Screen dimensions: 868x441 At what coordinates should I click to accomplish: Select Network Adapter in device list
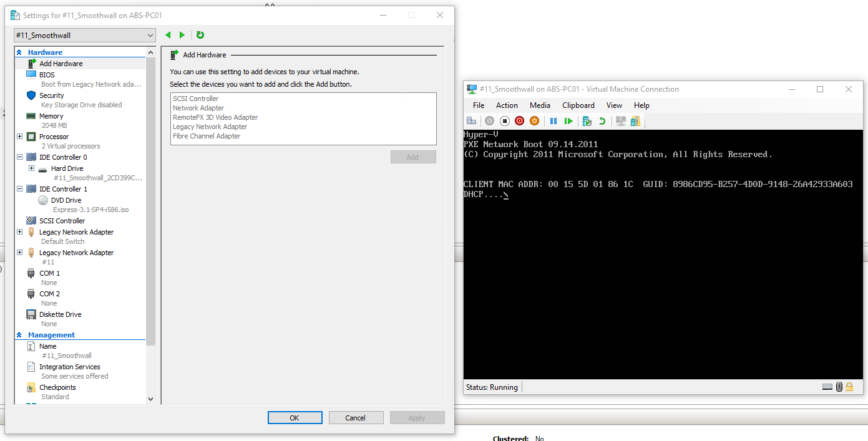coord(198,108)
